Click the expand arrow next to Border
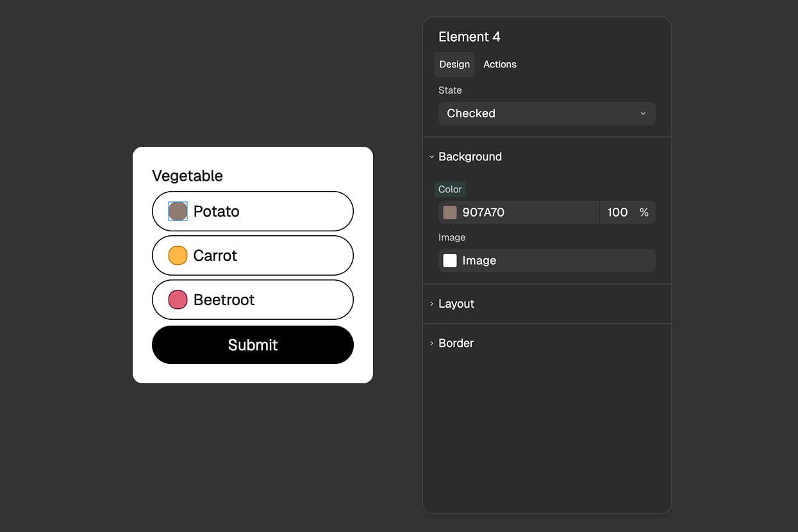The image size is (798, 532). [431, 343]
